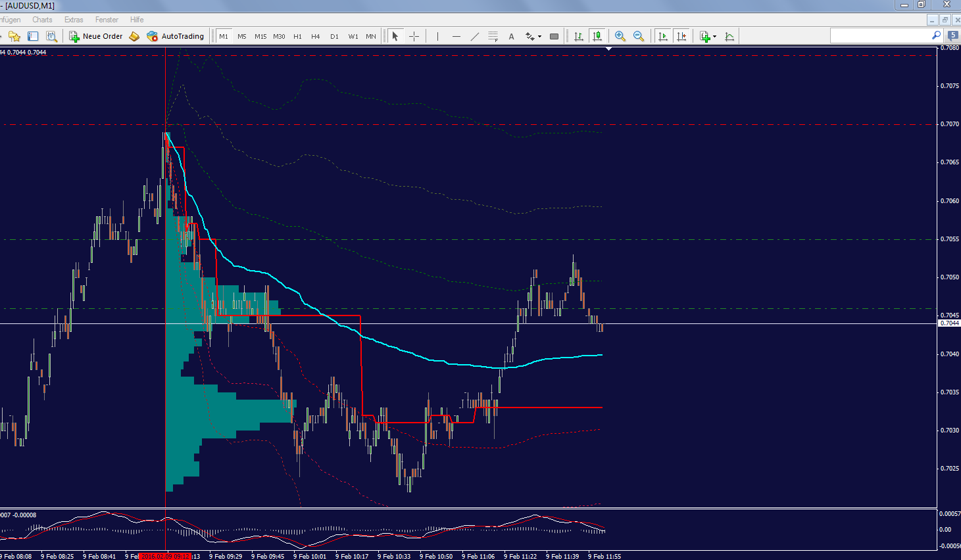Add a text label with the A tool

point(511,36)
